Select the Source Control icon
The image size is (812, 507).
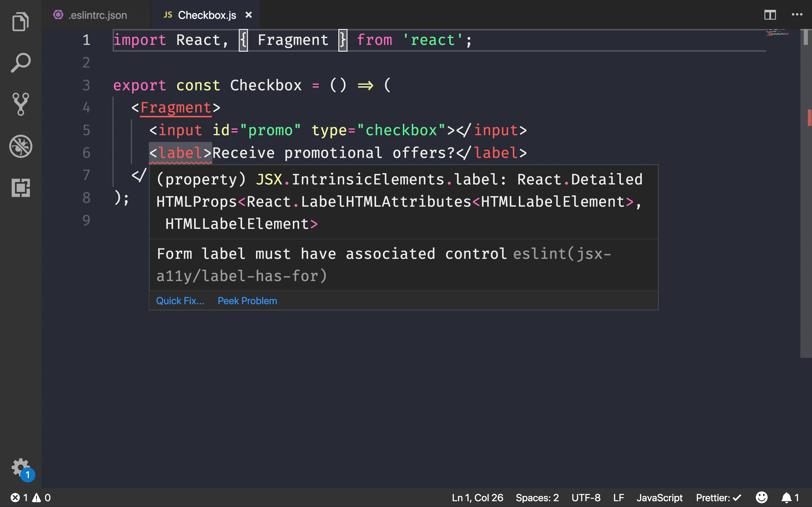point(21,105)
